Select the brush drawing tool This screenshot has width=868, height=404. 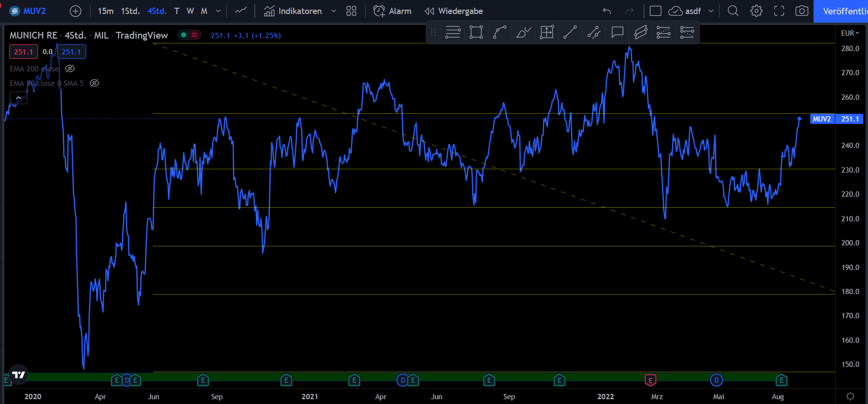pos(523,33)
